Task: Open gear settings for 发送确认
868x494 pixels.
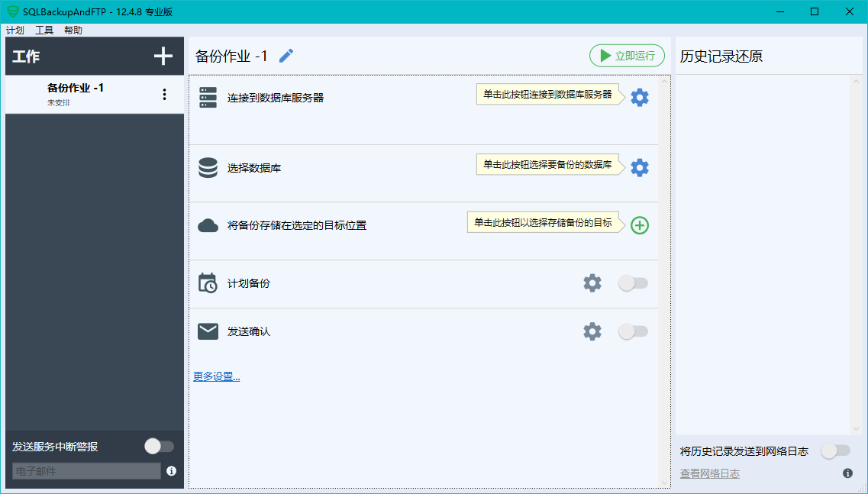Action: click(592, 331)
